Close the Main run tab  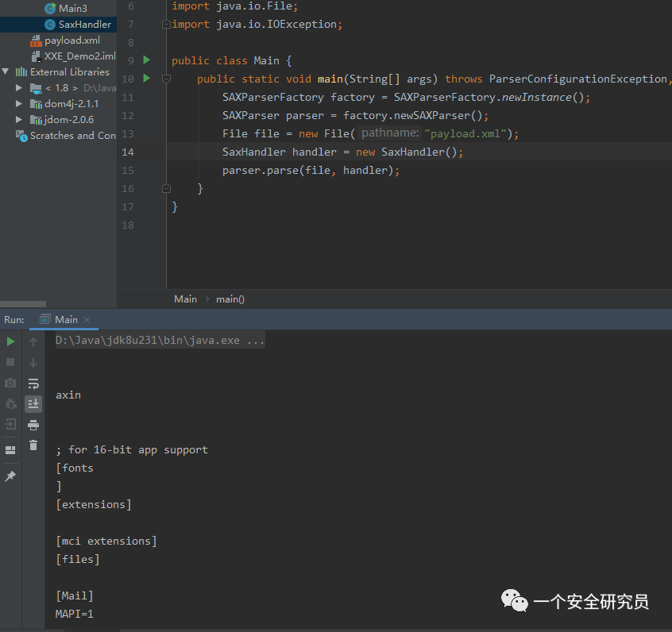87,320
